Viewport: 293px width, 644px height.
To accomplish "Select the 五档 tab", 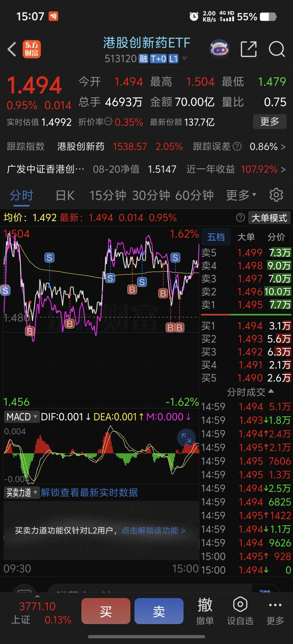I will coord(216,237).
